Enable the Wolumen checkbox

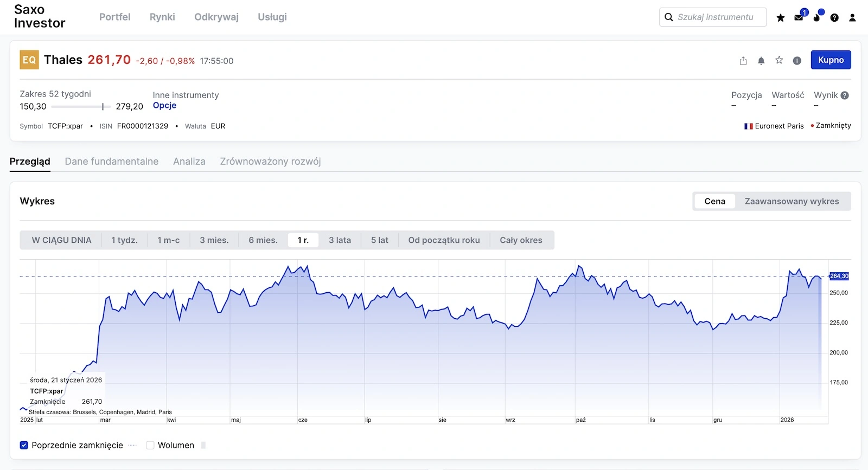[150, 445]
